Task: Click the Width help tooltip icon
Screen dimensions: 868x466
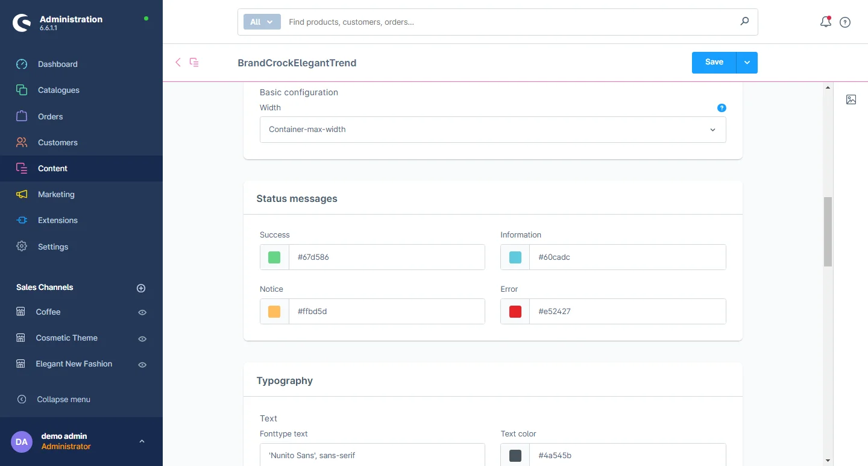Action: tap(722, 108)
